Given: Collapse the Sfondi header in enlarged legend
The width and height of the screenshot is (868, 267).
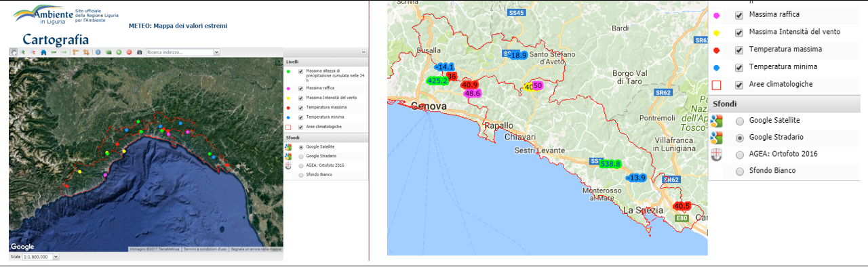Looking at the screenshot, I should click(785, 104).
